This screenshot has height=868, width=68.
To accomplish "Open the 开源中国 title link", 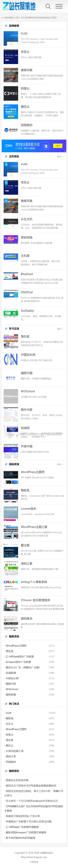I will 27,446.
